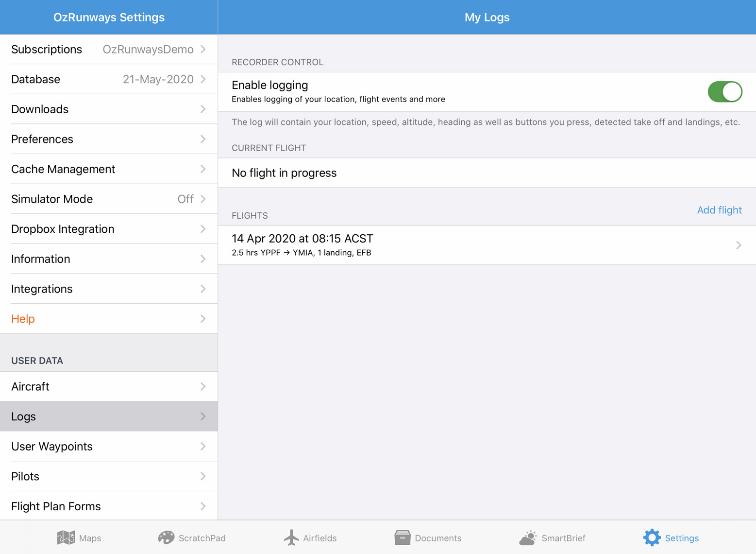This screenshot has width=756, height=554.
Task: Expand the Subscriptions row chevron
Action: (x=203, y=49)
